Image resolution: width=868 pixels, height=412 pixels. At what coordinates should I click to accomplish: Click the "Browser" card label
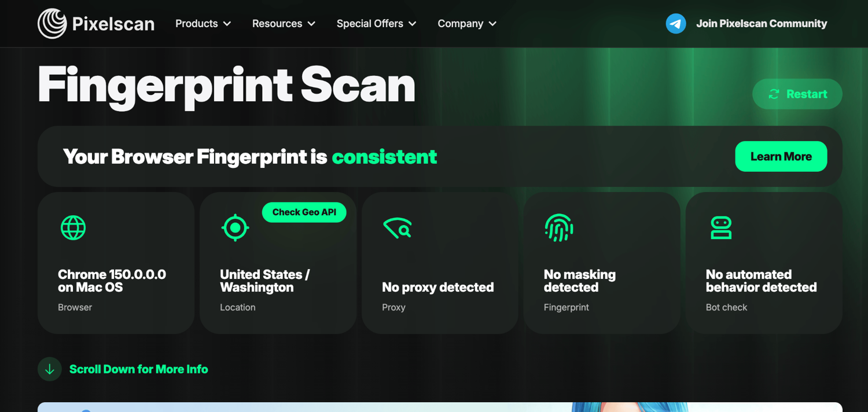[75, 307]
